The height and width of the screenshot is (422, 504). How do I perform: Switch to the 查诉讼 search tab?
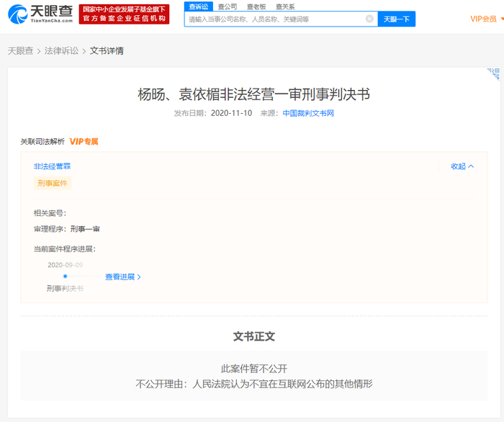coord(198,6)
